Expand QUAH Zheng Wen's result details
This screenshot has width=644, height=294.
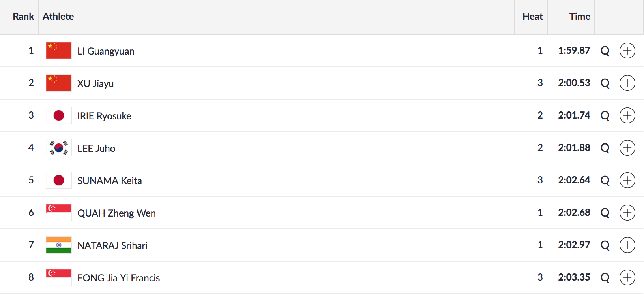point(627,213)
